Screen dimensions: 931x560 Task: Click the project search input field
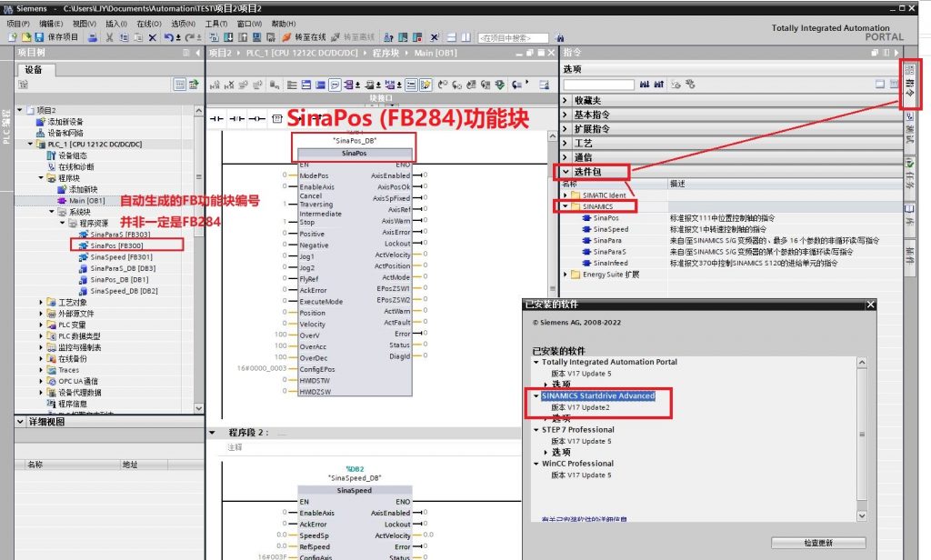point(513,38)
